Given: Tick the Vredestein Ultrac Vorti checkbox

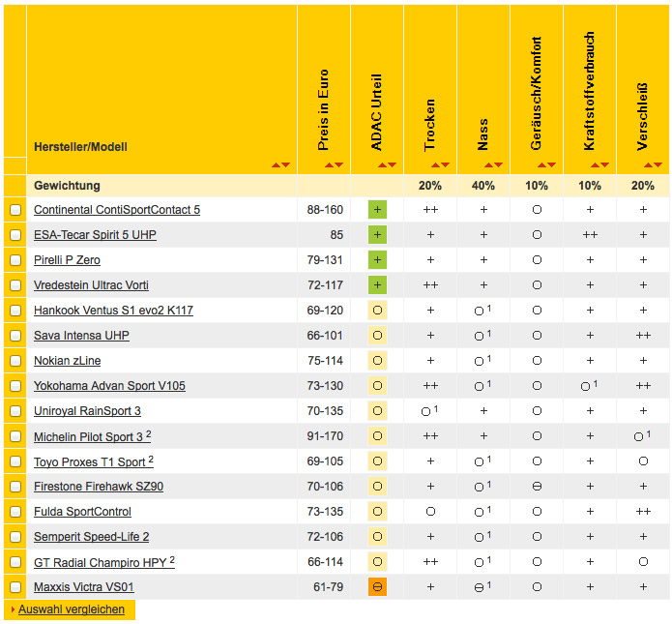Looking at the screenshot, I should tap(15, 285).
